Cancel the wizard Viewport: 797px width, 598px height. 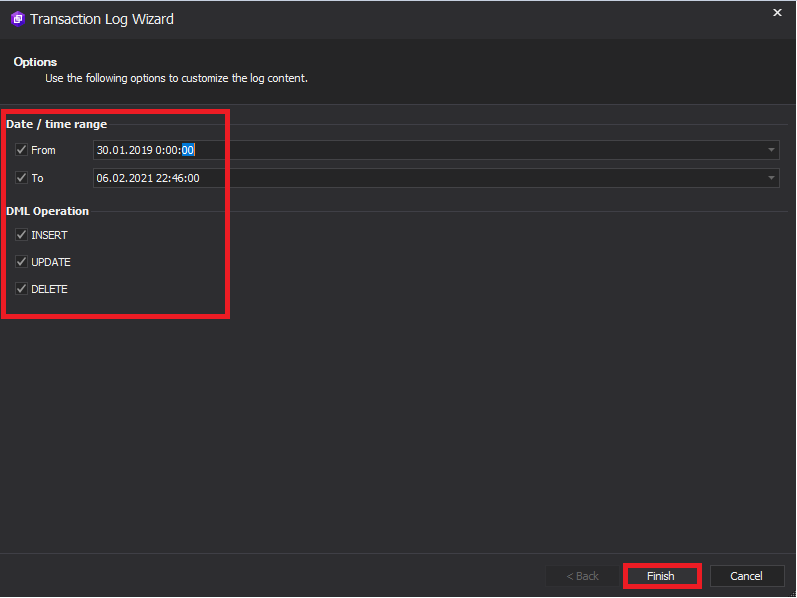pyautogui.click(x=746, y=576)
